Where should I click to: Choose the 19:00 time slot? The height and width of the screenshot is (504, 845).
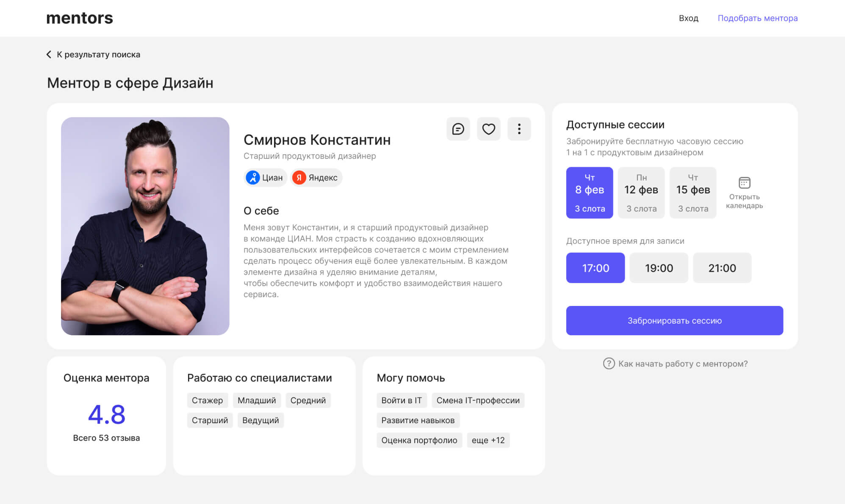pos(659,268)
